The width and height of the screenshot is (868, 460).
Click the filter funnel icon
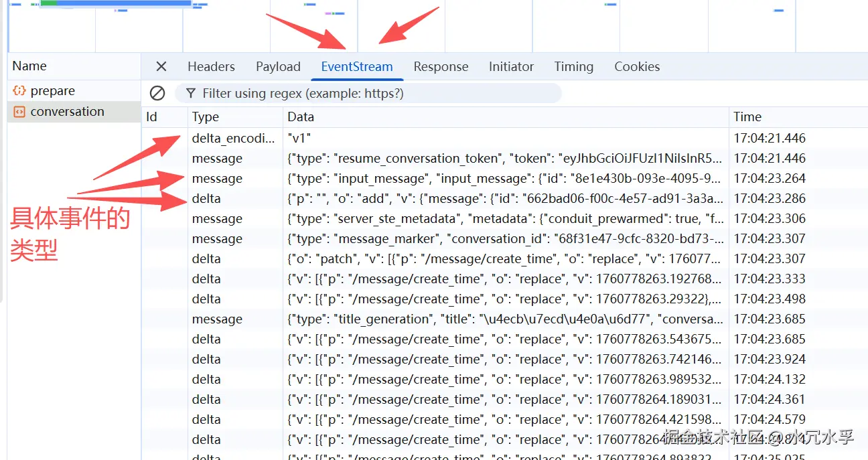click(191, 93)
